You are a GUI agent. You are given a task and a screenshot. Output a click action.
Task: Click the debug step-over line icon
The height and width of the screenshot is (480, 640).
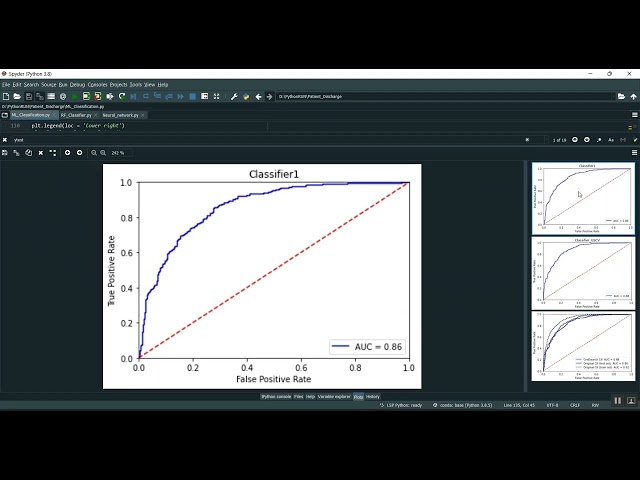145,96
